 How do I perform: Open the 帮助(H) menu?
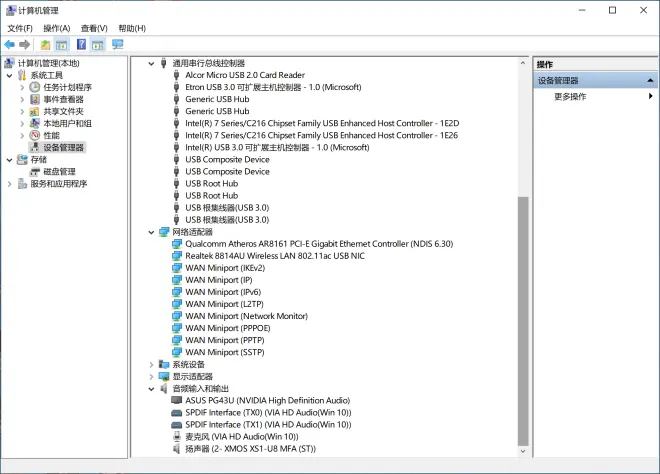click(x=132, y=28)
